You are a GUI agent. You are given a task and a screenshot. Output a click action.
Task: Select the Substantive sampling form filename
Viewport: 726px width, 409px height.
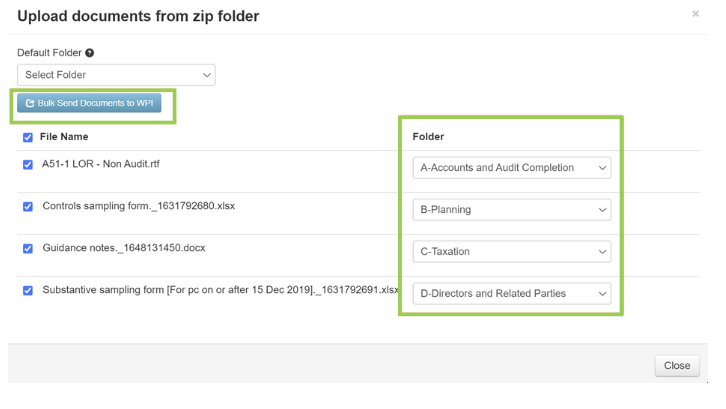coord(220,290)
